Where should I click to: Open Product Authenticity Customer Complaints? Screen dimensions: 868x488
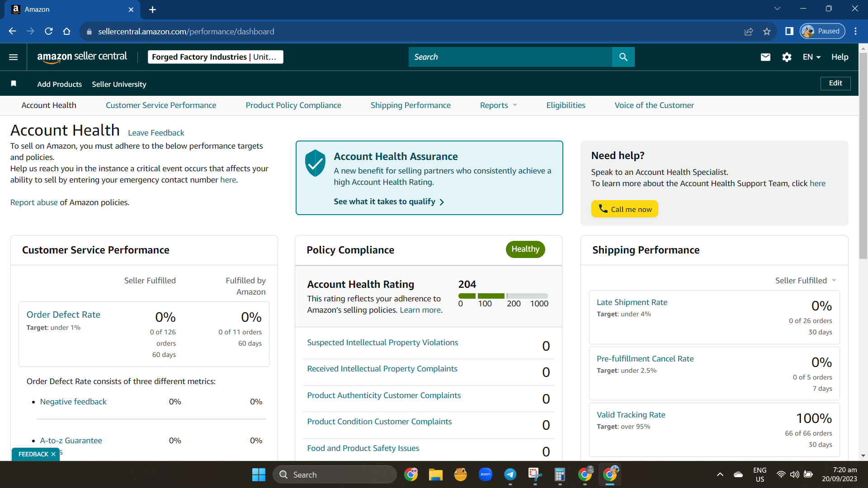(x=384, y=395)
